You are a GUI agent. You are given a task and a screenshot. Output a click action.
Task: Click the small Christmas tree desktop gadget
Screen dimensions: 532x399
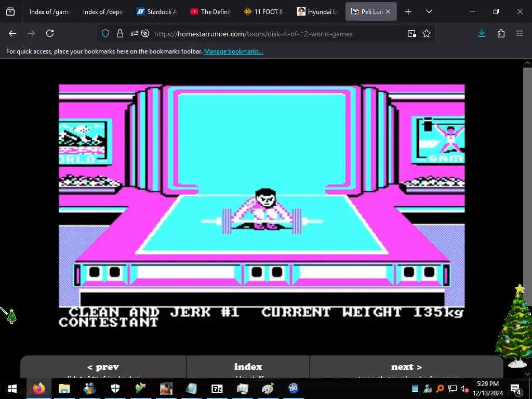[x=11, y=316]
